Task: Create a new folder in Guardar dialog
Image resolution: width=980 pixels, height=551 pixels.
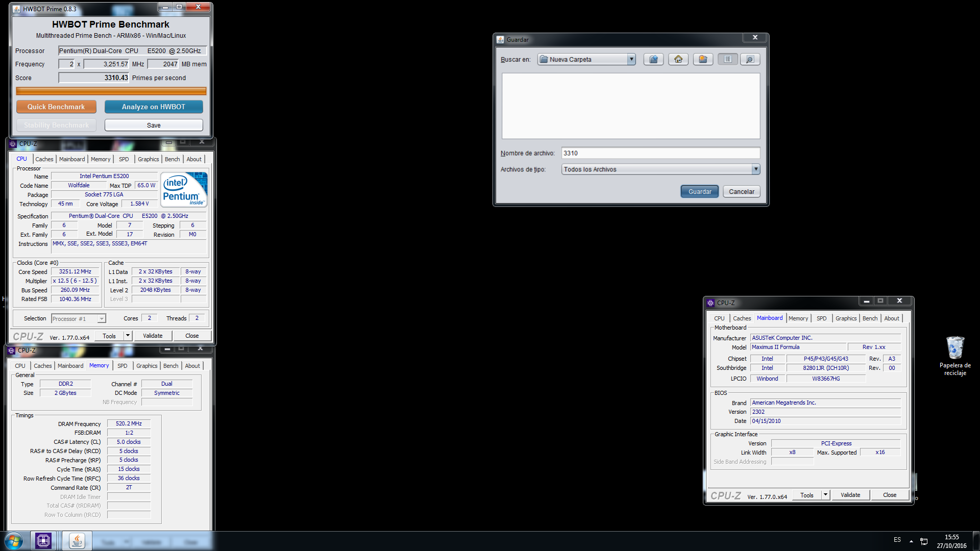Action: [x=703, y=59]
